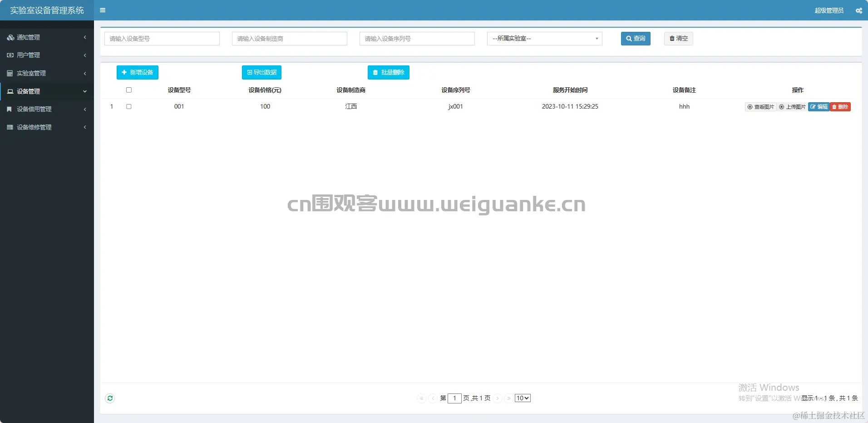Click the bookmark icon for 设备借用管理
Image resolution: width=868 pixels, height=423 pixels.
(9, 109)
